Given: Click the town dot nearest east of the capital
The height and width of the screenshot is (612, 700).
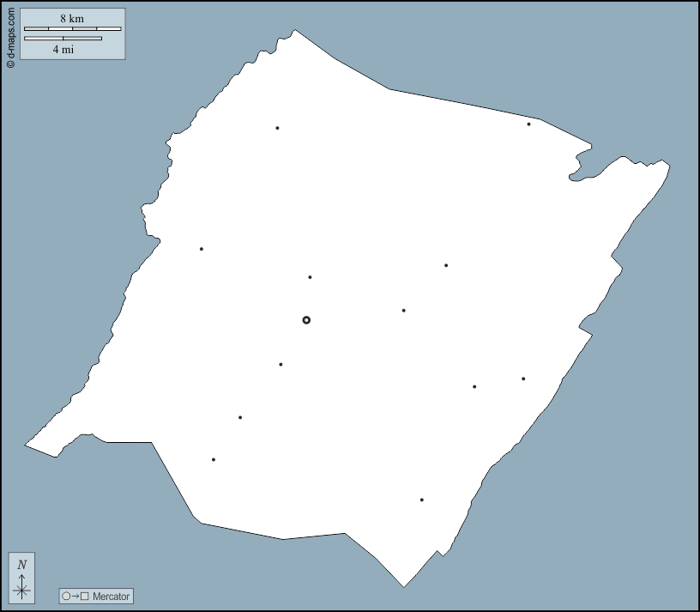Looking at the screenshot, I should pyautogui.click(x=403, y=311).
